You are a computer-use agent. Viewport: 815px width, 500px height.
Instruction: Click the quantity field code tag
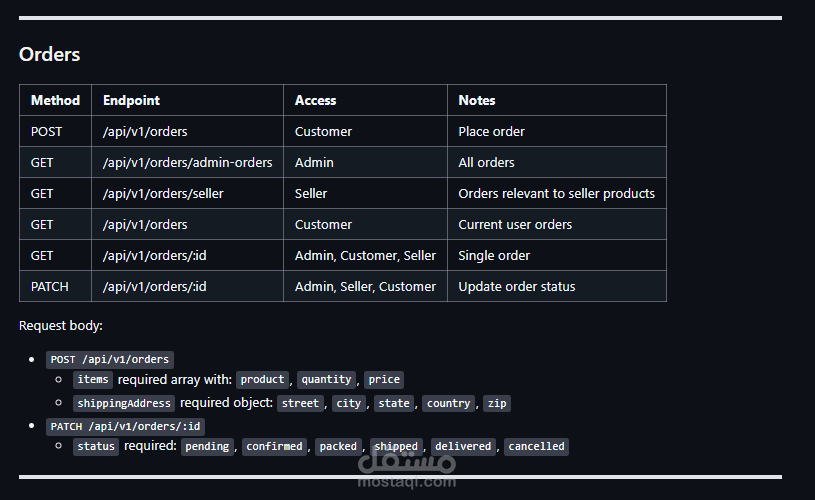[x=326, y=380]
